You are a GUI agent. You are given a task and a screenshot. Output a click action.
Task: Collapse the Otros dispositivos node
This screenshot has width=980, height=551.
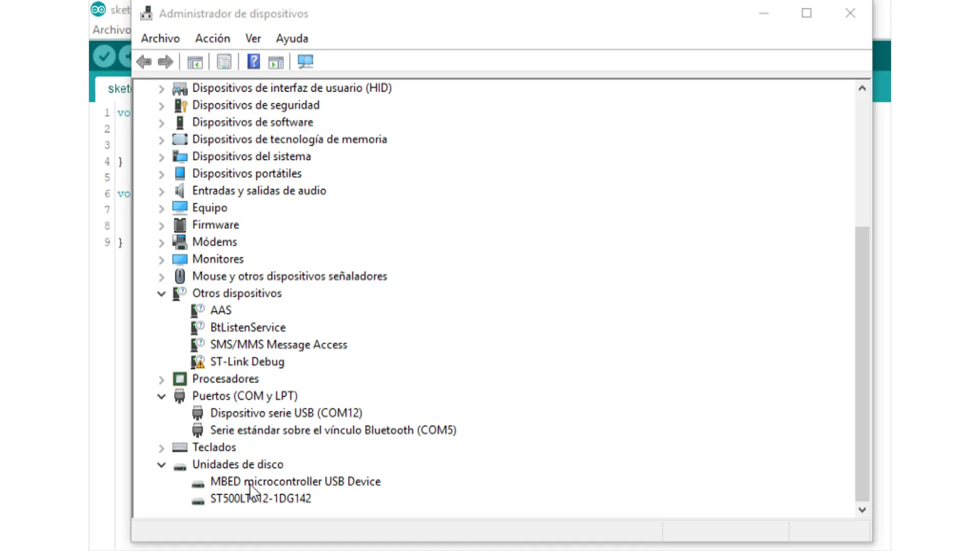click(161, 293)
